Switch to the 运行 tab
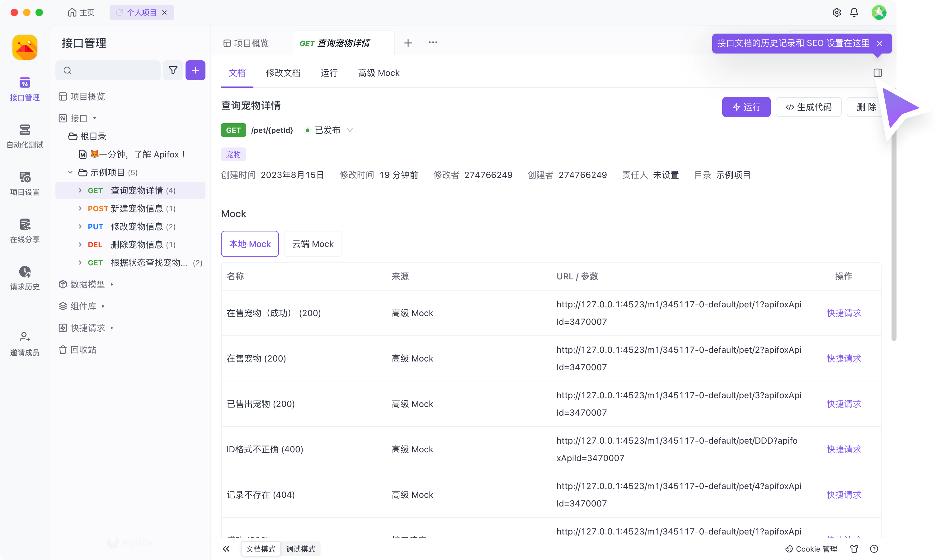 click(329, 73)
